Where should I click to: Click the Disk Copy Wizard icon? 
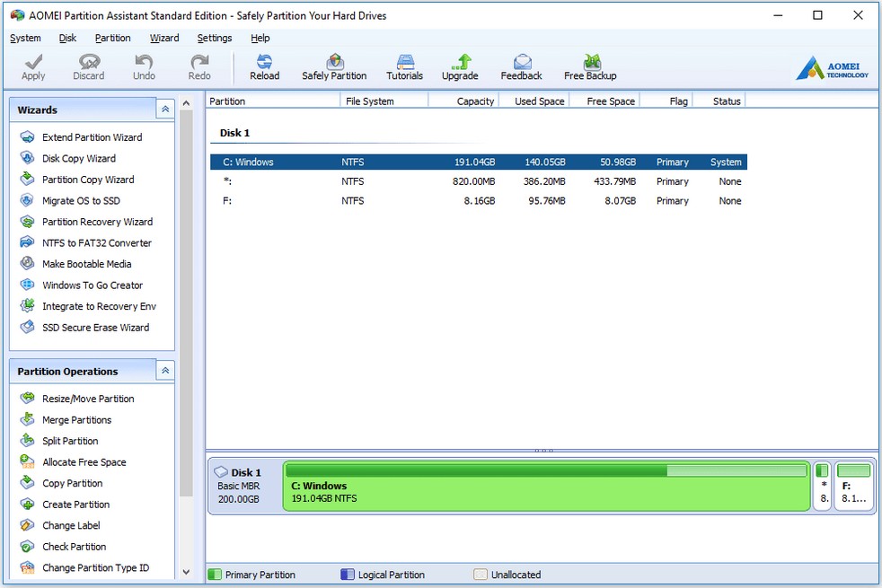27,158
